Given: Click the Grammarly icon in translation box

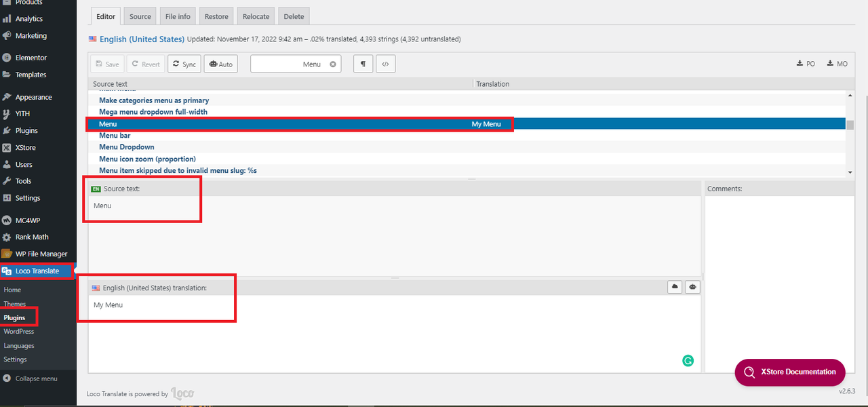Looking at the screenshot, I should click(688, 361).
